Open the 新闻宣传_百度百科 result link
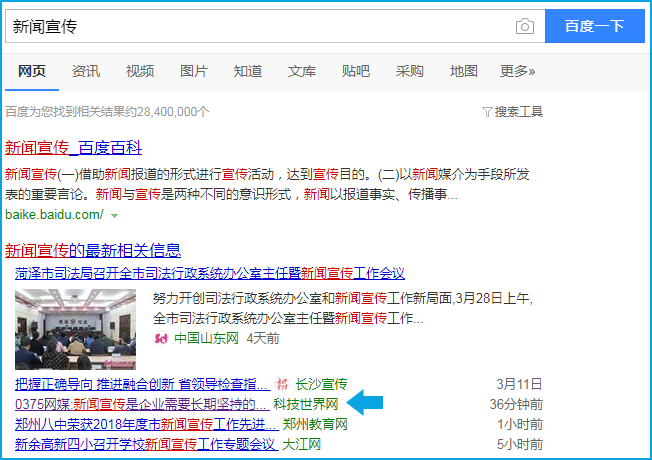Image resolution: width=652 pixels, height=460 pixels. (x=73, y=148)
